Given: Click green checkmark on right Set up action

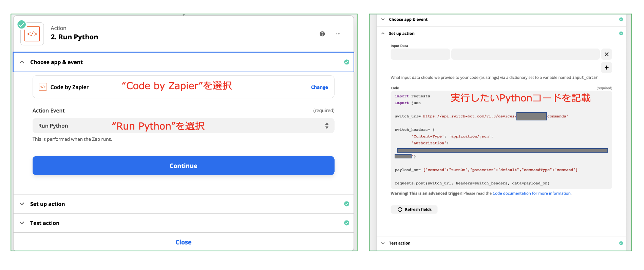Looking at the screenshot, I should point(621,33).
